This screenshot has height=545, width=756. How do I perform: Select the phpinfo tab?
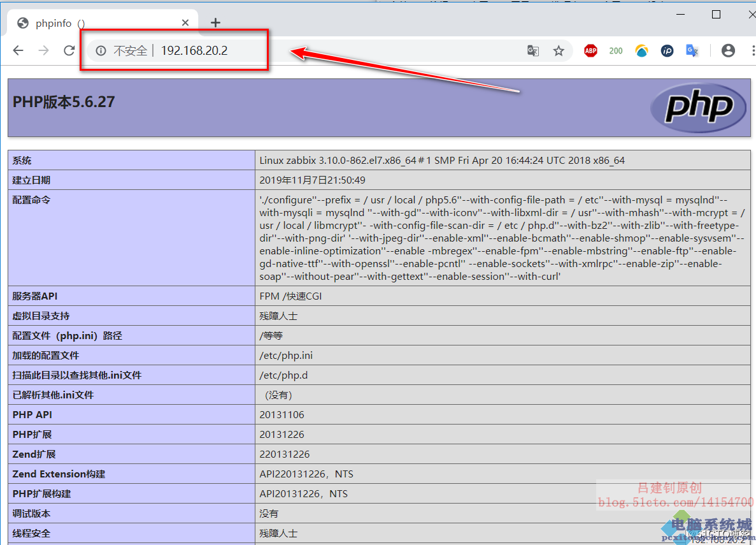103,23
